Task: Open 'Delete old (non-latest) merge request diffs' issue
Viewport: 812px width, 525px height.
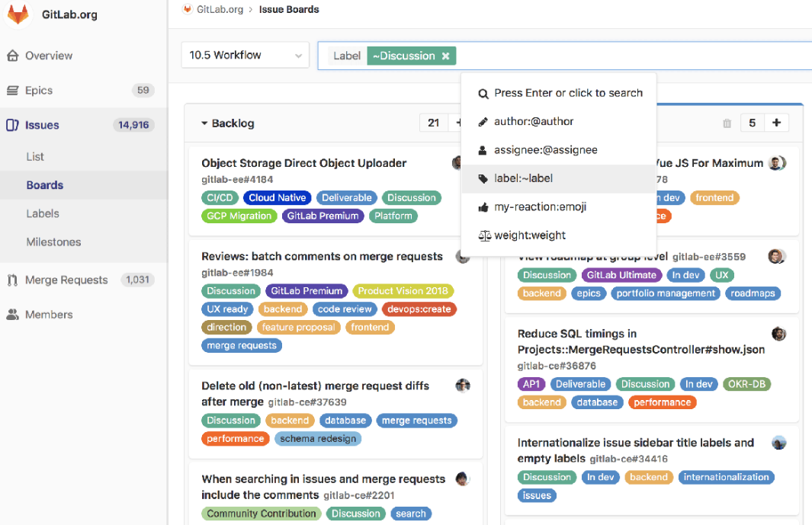Action: pyautogui.click(x=316, y=393)
